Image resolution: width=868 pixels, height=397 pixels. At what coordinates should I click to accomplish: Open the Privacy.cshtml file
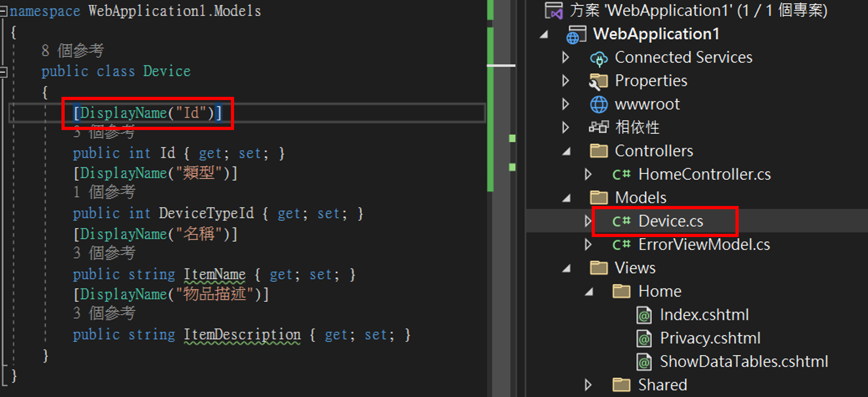click(710, 338)
